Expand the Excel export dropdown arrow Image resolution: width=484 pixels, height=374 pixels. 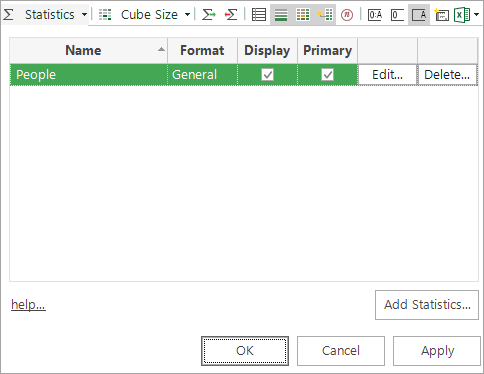(x=477, y=15)
